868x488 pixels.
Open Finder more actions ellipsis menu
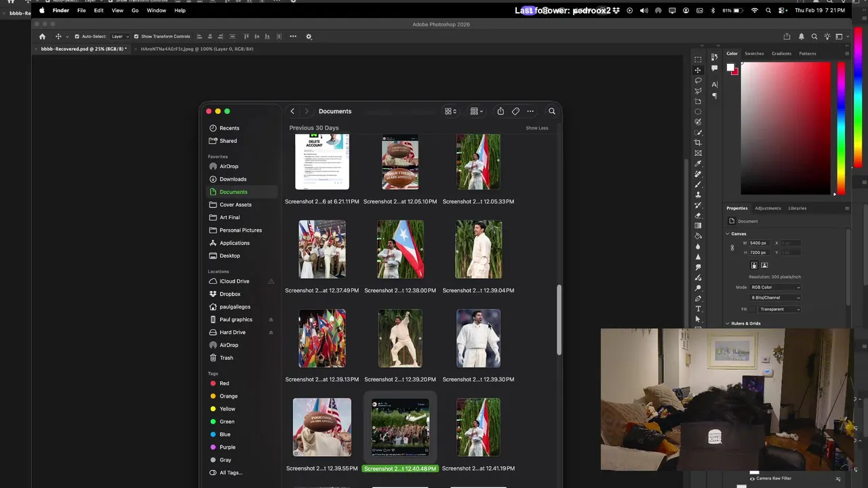pos(530,111)
